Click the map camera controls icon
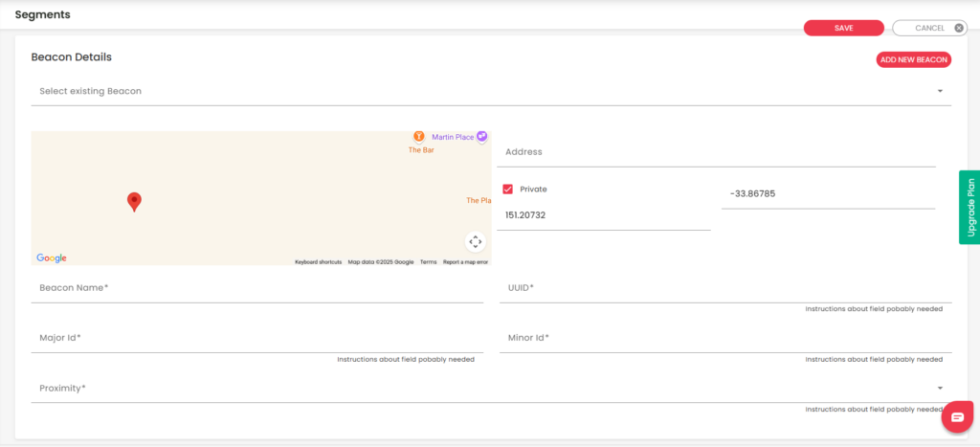This screenshot has height=447, width=980. coord(475,242)
